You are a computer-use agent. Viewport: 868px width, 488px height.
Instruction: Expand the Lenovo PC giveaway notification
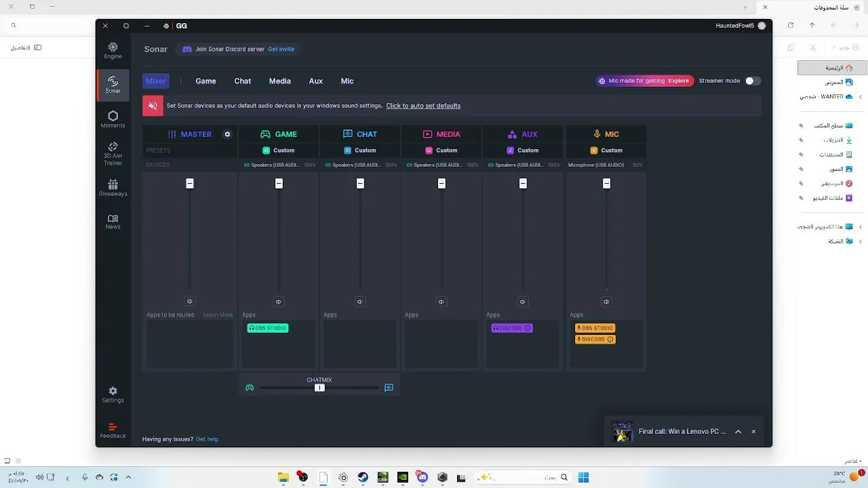click(738, 432)
